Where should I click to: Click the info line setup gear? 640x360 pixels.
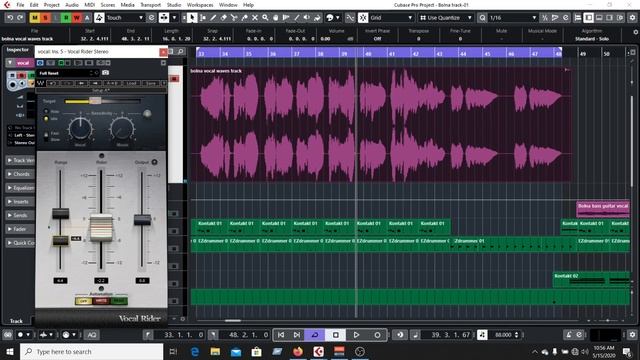(x=636, y=32)
